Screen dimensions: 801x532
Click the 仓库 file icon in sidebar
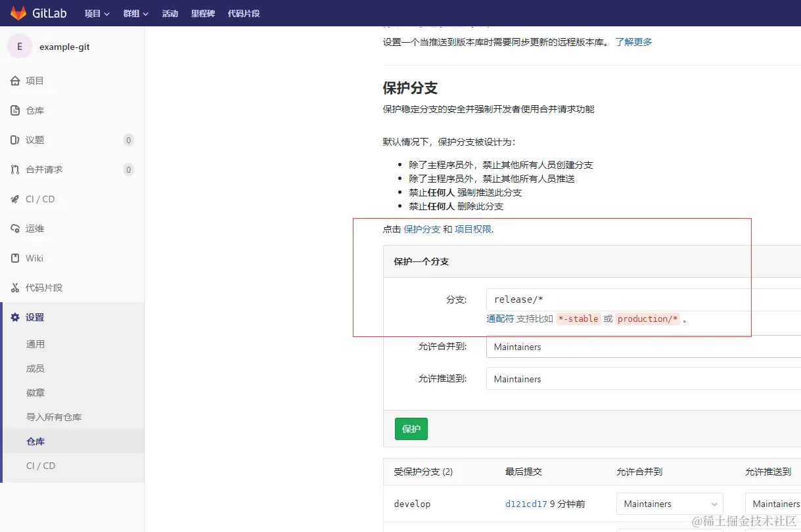(15, 110)
